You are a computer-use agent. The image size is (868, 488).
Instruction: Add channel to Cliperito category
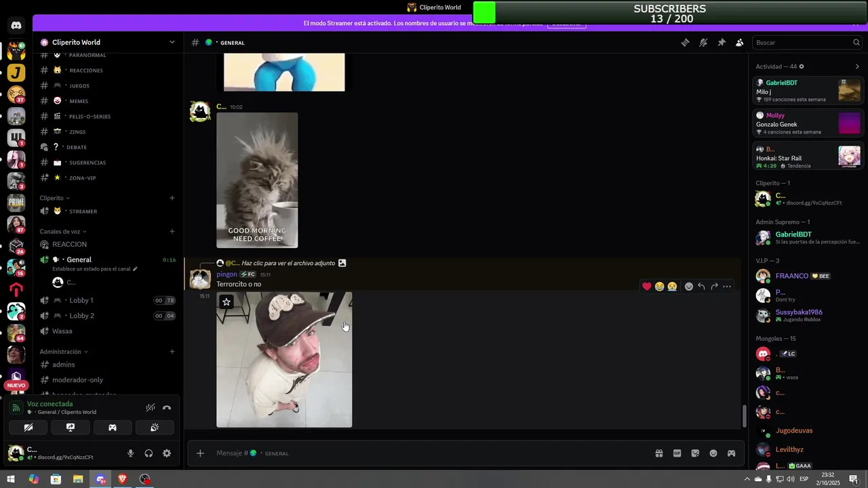click(172, 198)
